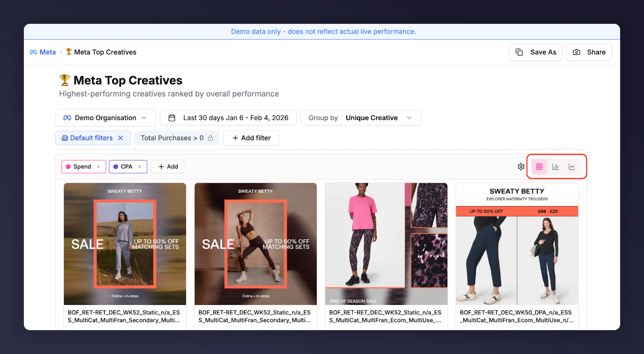644x354 pixels.
Task: Open the grey loungewear SALE creative thumbnail
Action: [125, 244]
